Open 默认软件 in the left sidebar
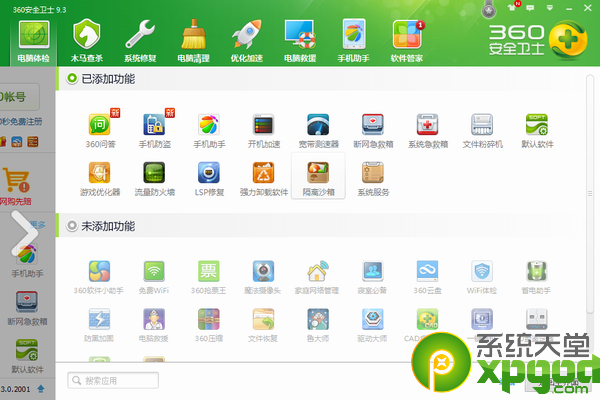 click(27, 356)
